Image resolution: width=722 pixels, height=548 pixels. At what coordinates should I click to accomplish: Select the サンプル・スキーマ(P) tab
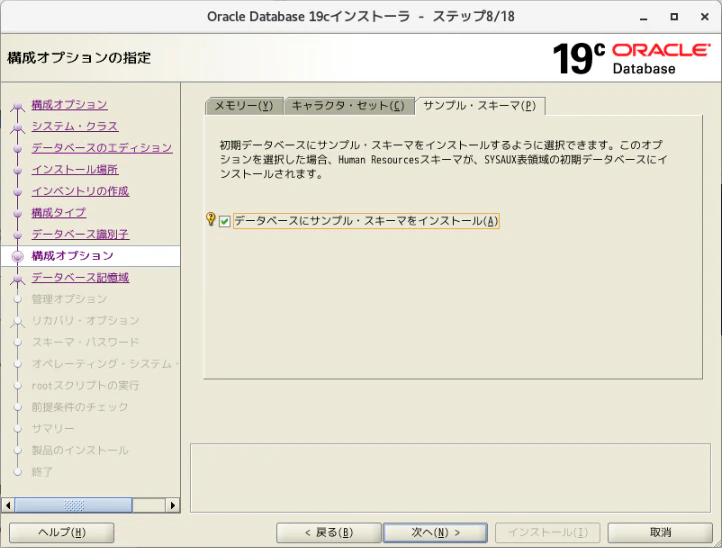click(480, 106)
